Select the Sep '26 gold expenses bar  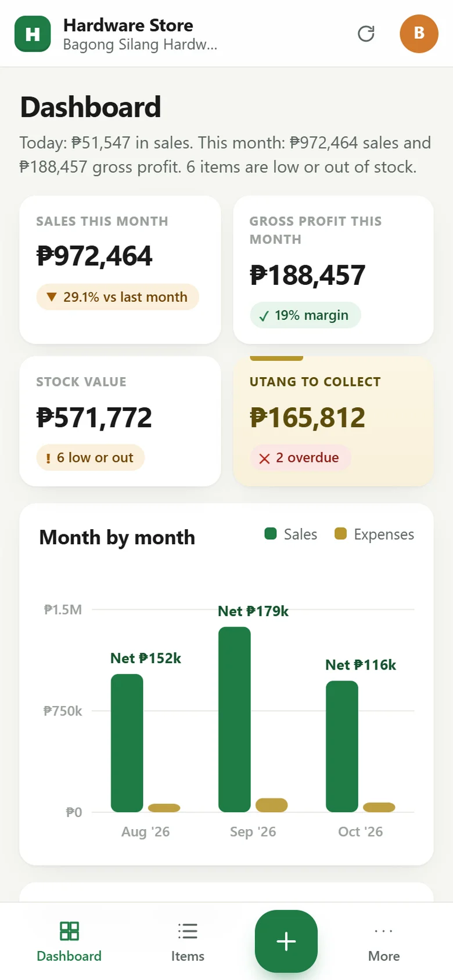[x=272, y=805]
